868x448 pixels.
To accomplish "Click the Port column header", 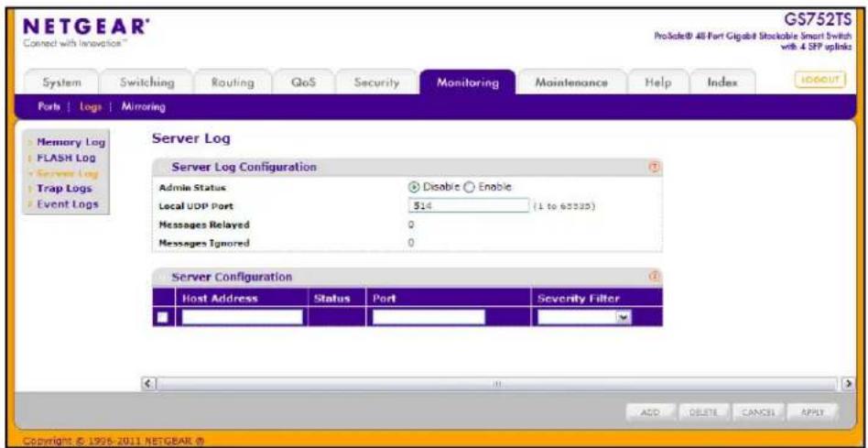I will click(x=383, y=299).
